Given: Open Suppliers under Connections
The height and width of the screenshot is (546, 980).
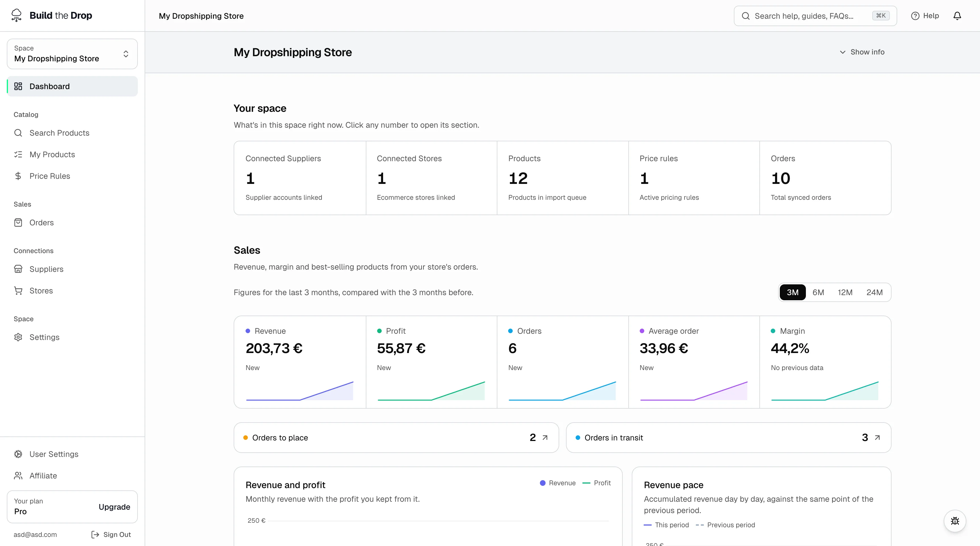Looking at the screenshot, I should click(72, 269).
